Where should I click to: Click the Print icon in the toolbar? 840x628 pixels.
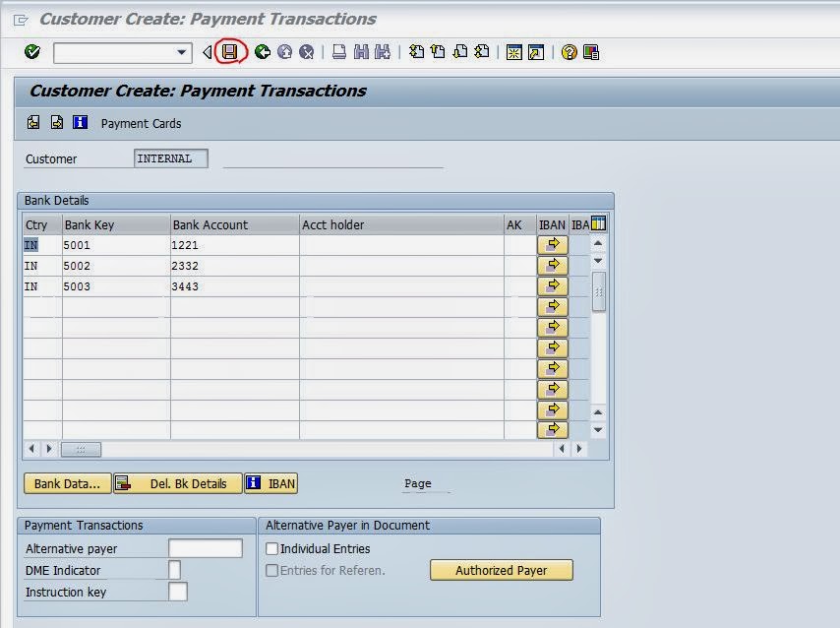[338, 52]
